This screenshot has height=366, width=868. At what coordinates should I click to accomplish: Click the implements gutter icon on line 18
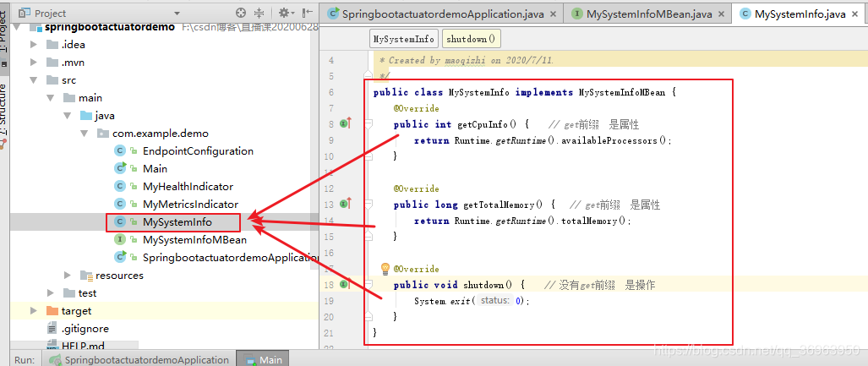pyautogui.click(x=346, y=284)
